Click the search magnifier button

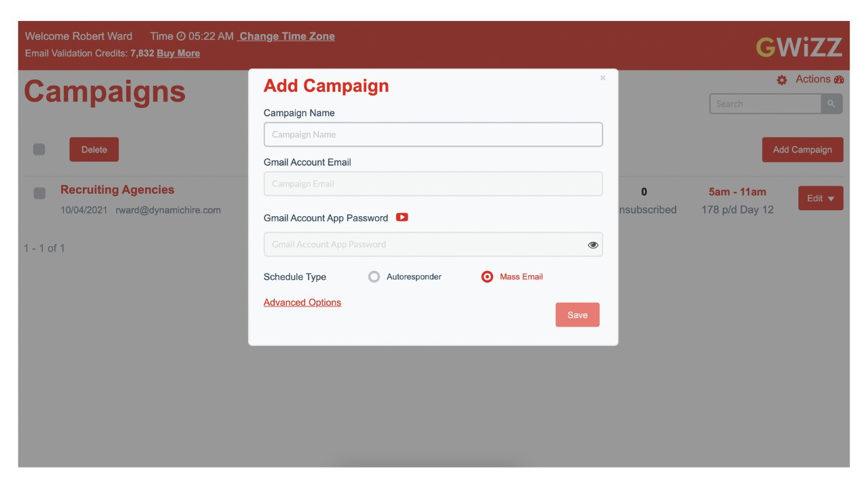tap(831, 104)
